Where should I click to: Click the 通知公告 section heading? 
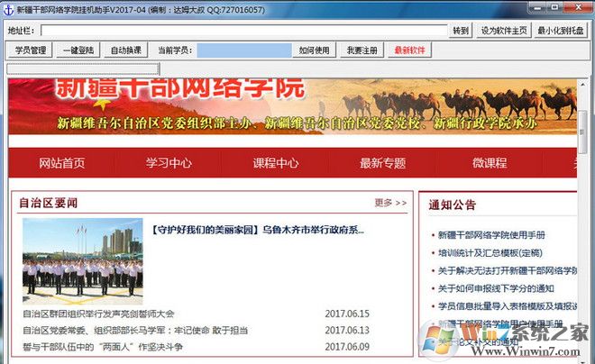(452, 205)
